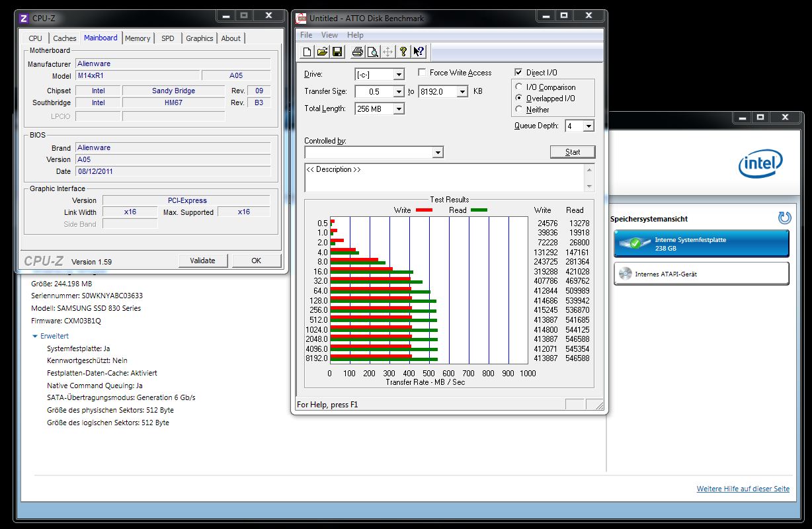This screenshot has width=812, height=529.
Task: Click the Firmware CXM03B1Q text
Action: (66, 321)
